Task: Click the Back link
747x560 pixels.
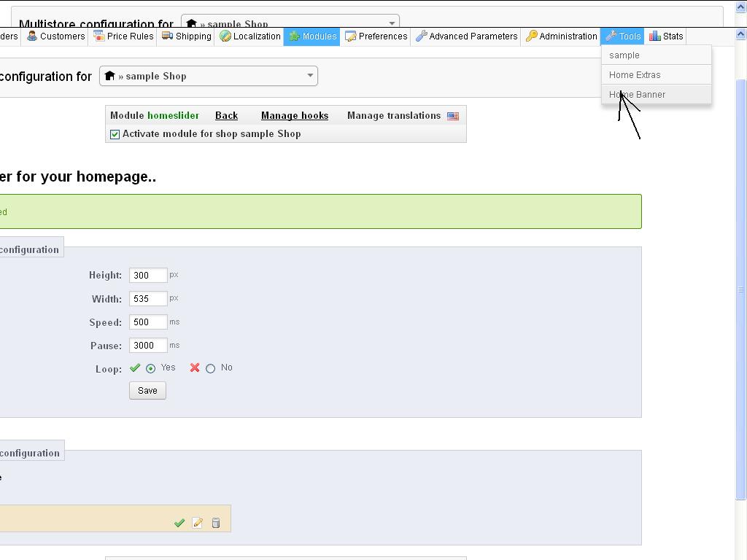Action: [226, 116]
